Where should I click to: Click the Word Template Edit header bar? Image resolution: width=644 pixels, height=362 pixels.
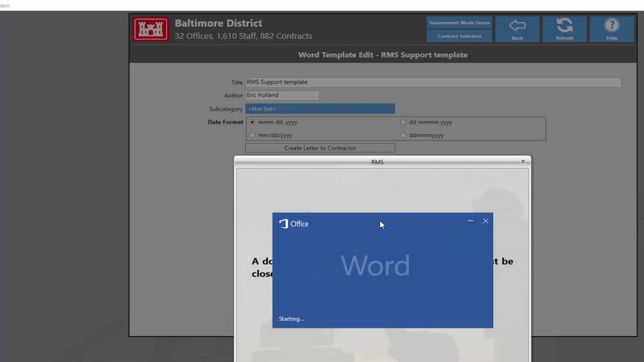(383, 55)
